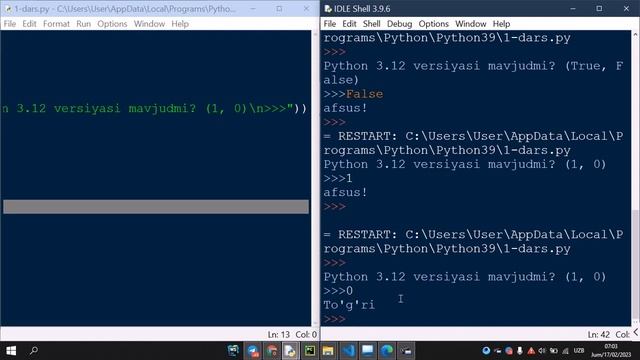Open the monitor-shaped app taskbar icon
Screen dimensions: 640x360
(367, 351)
